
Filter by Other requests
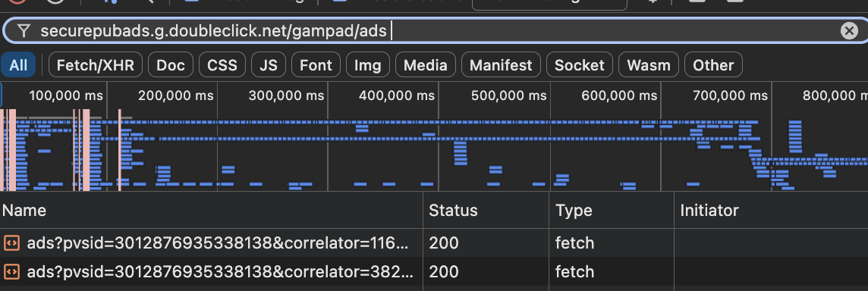pyautogui.click(x=713, y=65)
